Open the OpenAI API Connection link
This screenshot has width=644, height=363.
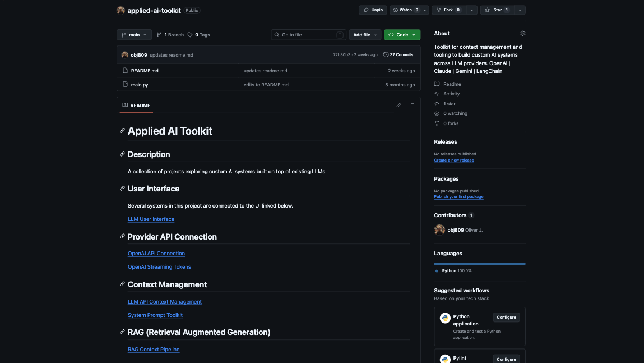click(x=156, y=254)
